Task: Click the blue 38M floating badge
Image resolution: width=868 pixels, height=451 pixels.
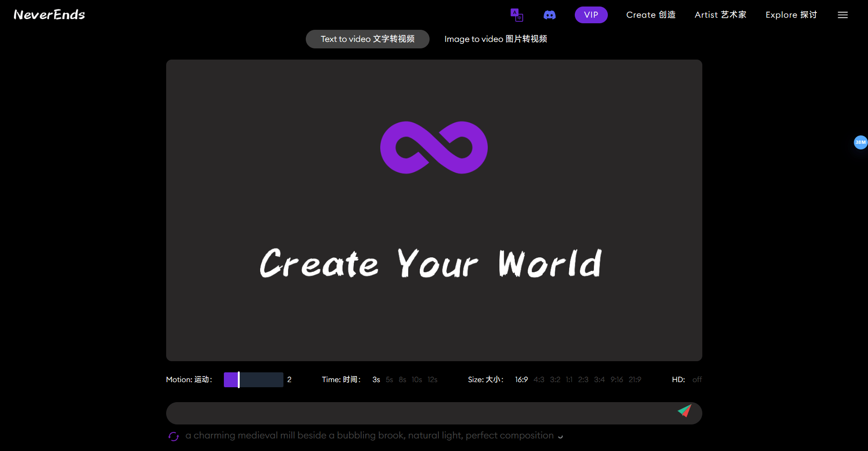Action: pyautogui.click(x=860, y=142)
